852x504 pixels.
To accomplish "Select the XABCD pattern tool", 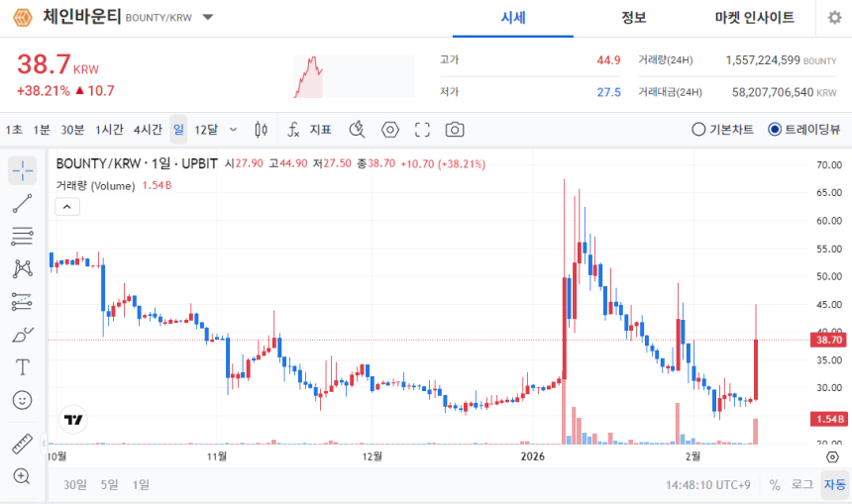I will (x=22, y=269).
